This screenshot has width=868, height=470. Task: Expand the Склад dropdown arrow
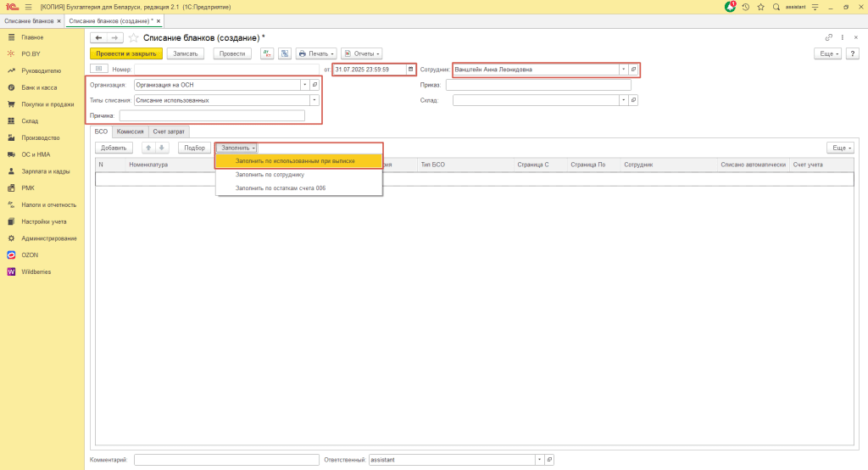click(623, 100)
